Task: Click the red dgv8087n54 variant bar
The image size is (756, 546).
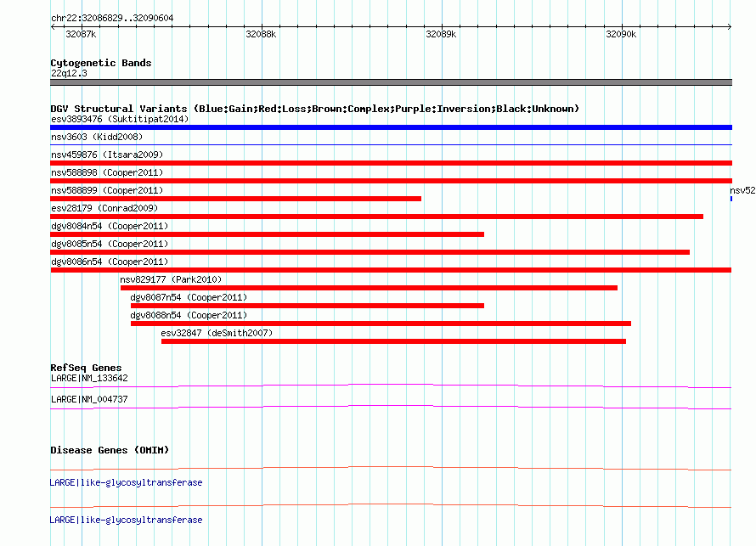Action: [307, 306]
